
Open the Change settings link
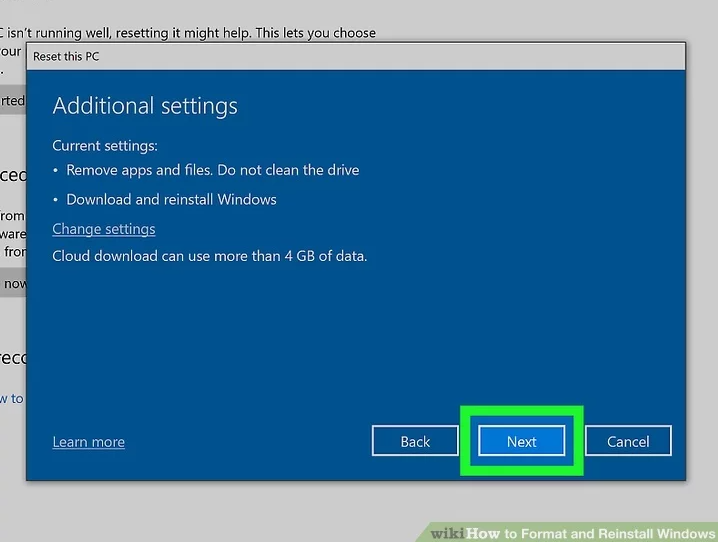104,229
